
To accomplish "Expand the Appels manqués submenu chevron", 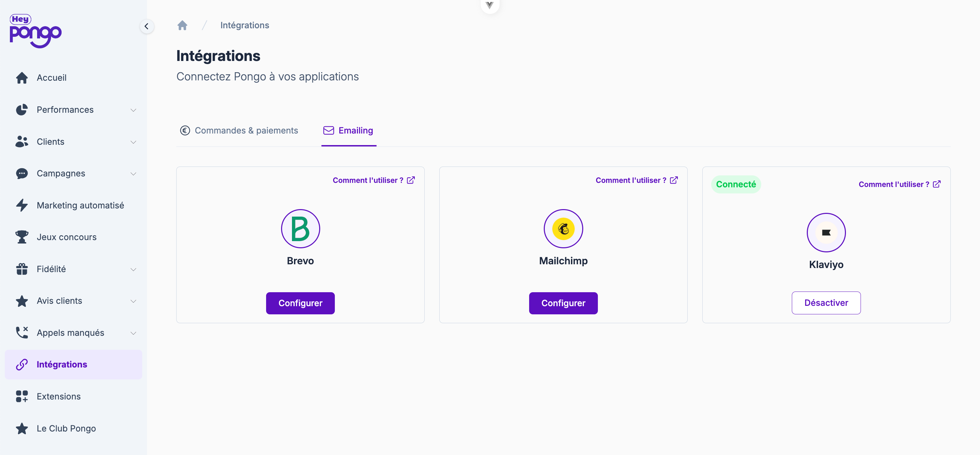I will tap(133, 333).
